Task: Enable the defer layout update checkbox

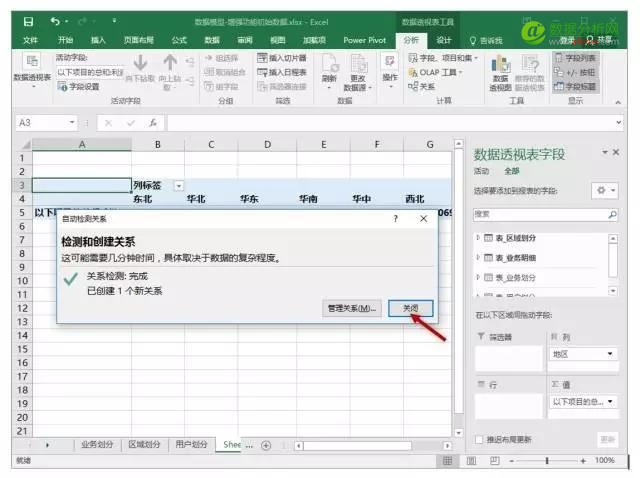Action: (479, 439)
